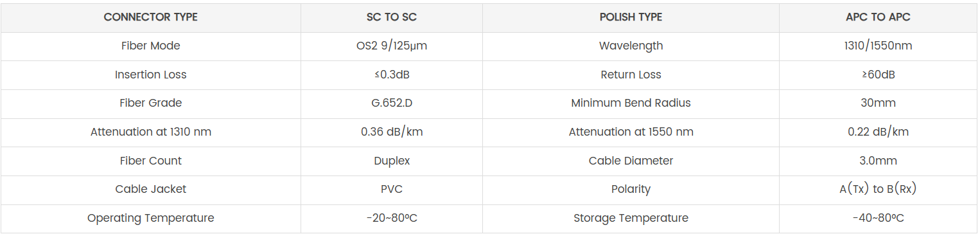
Task: Click the 0.36 dB/km attenuation value
Action: 392,132
